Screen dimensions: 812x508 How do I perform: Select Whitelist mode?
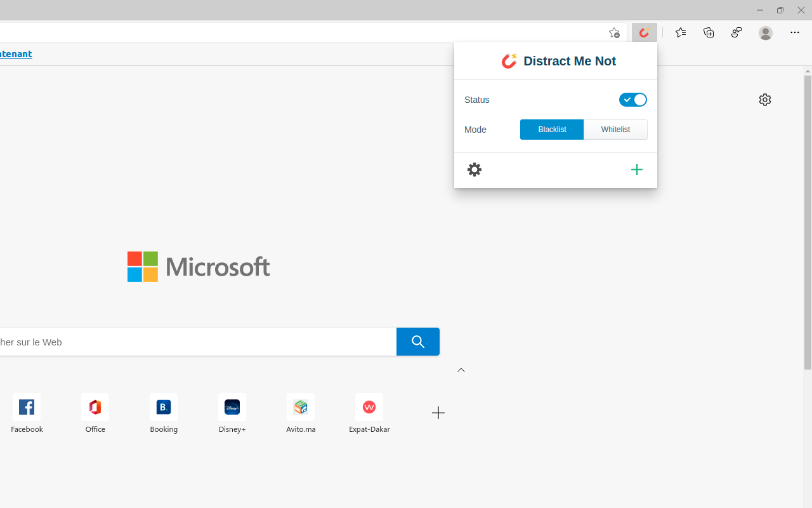click(615, 130)
